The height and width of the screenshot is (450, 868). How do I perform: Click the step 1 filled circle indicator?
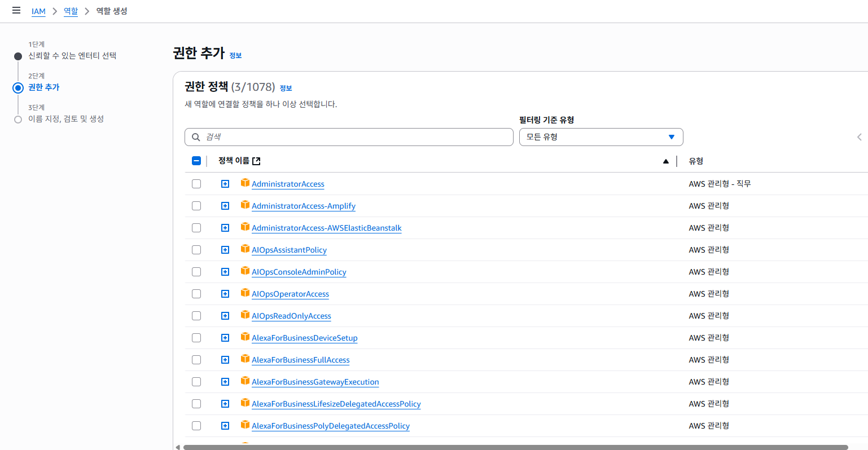(x=18, y=56)
